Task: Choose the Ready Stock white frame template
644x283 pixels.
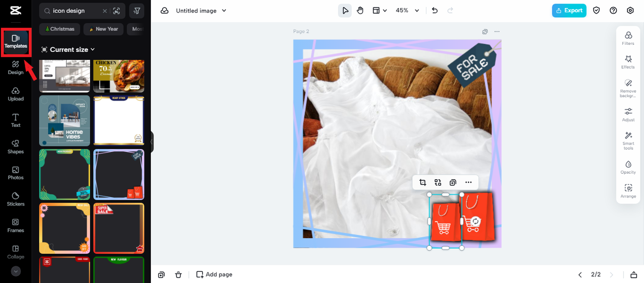Action: pyautogui.click(x=119, y=121)
